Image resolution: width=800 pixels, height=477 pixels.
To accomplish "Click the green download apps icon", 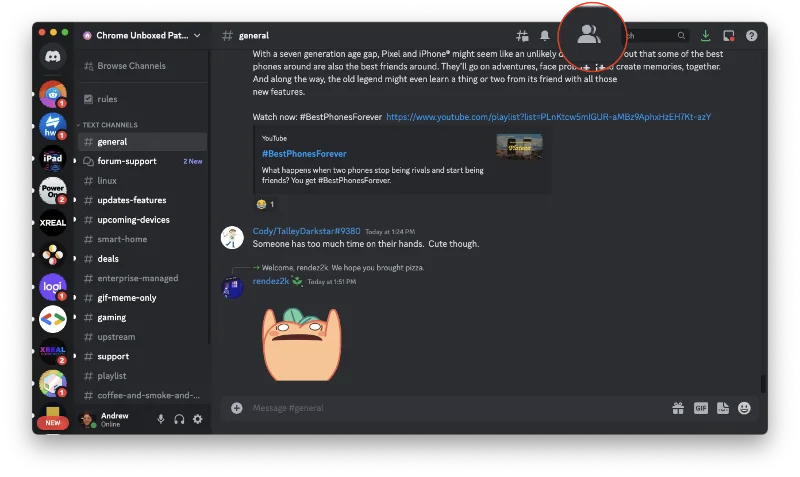I will (x=705, y=36).
